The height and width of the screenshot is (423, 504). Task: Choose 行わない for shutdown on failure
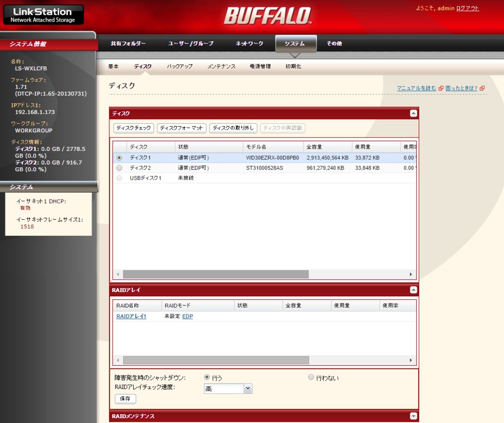click(311, 377)
